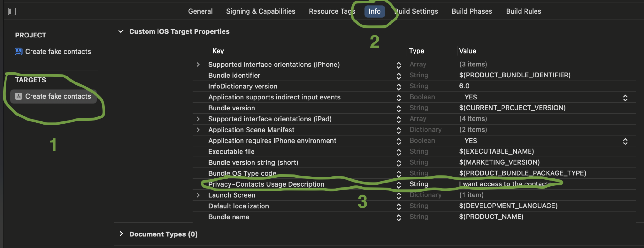Viewport: 644px width, 248px height.
Task: Open the Build Phases tab
Action: (472, 11)
